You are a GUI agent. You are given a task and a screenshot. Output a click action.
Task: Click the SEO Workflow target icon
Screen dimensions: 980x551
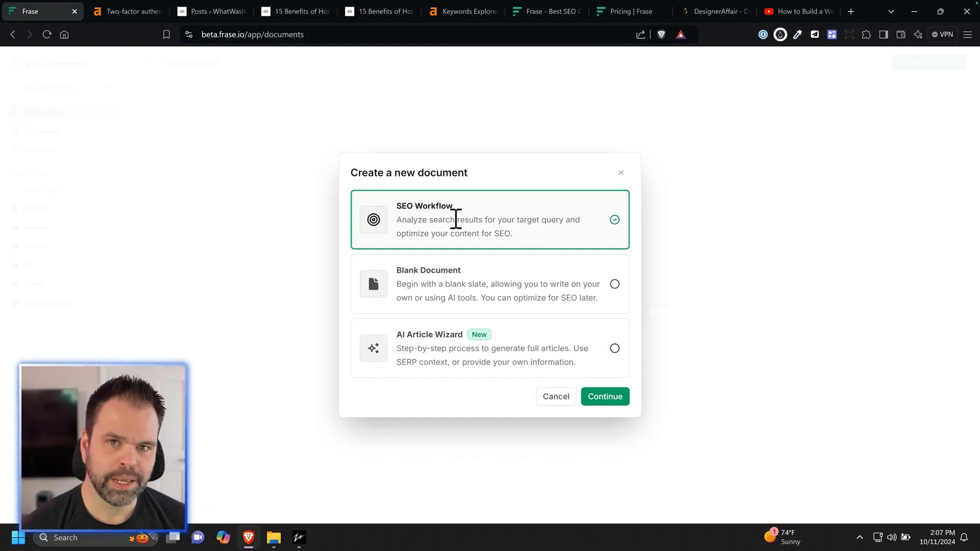point(374,219)
